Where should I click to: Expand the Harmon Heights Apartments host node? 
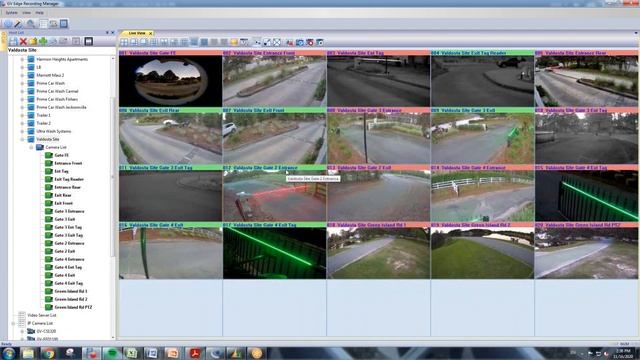pyautogui.click(x=22, y=59)
